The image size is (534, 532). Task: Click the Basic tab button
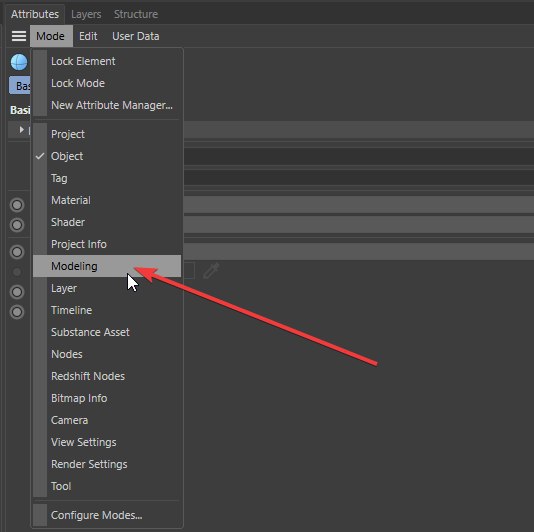pyautogui.click(x=20, y=85)
